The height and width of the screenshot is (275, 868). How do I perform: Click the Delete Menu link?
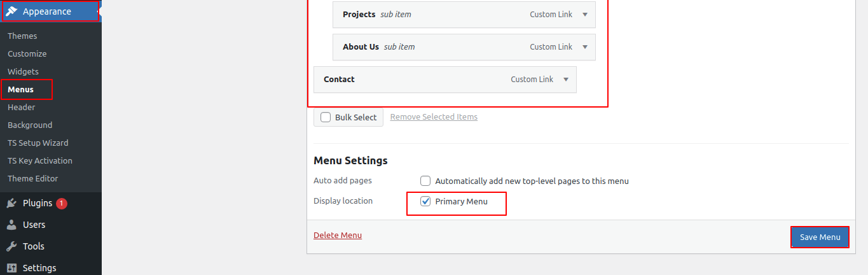[338, 236]
